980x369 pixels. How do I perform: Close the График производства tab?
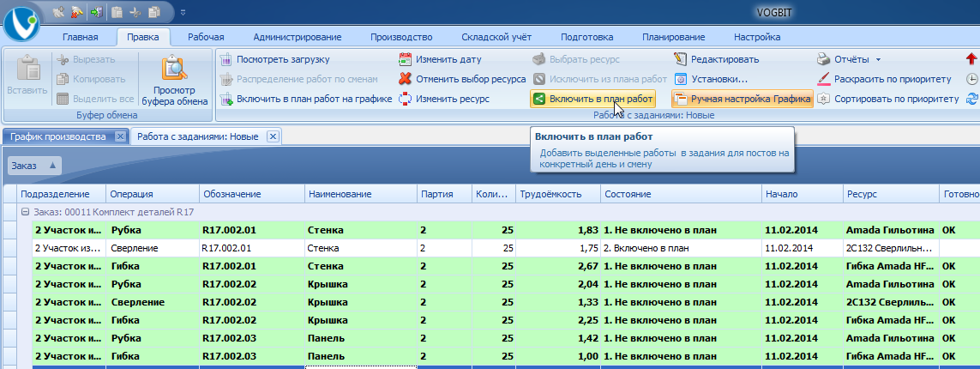coord(121,136)
